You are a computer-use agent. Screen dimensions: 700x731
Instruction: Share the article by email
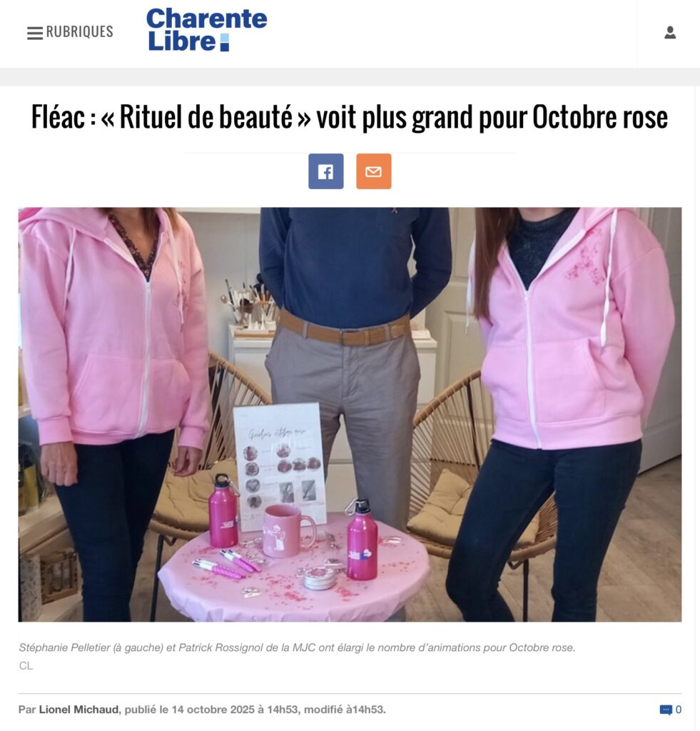[x=374, y=171]
